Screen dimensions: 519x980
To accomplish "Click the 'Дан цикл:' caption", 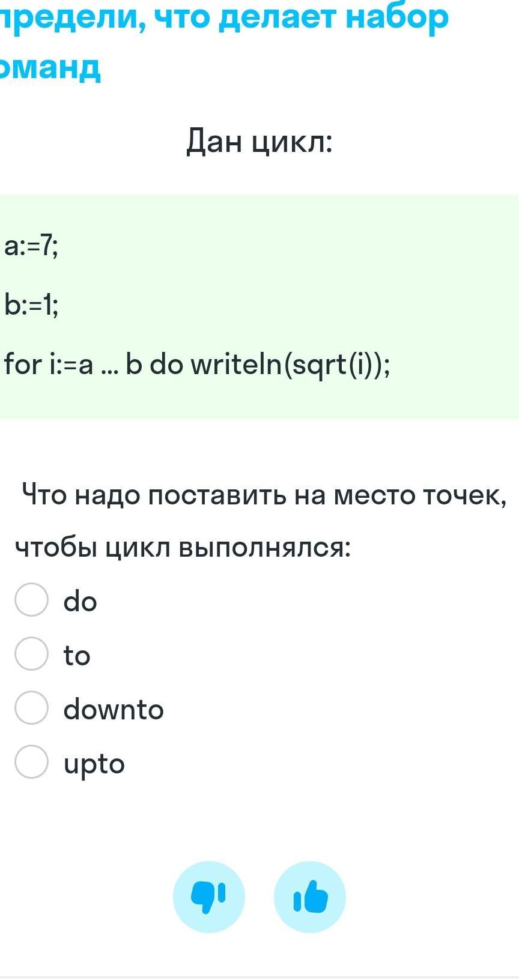I will [x=259, y=142].
